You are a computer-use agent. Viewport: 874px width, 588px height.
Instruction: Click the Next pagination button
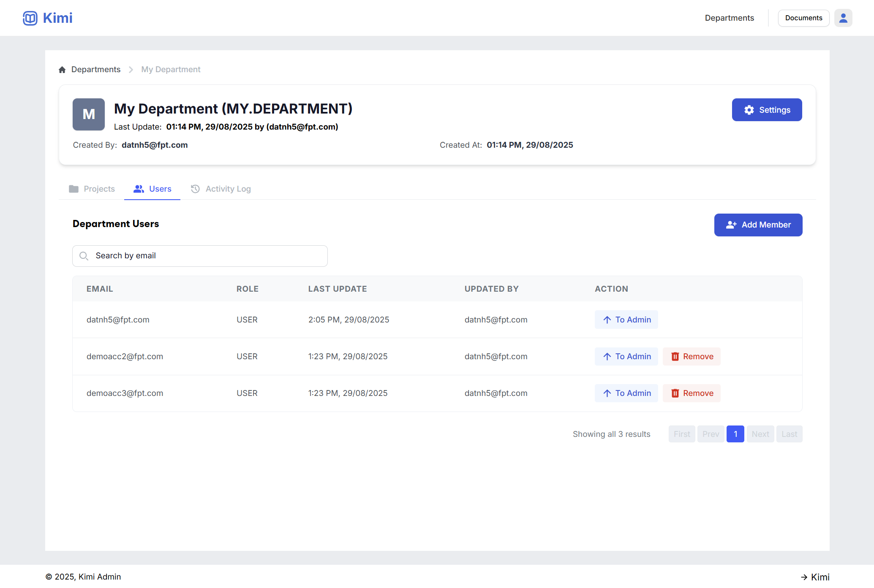(x=760, y=434)
